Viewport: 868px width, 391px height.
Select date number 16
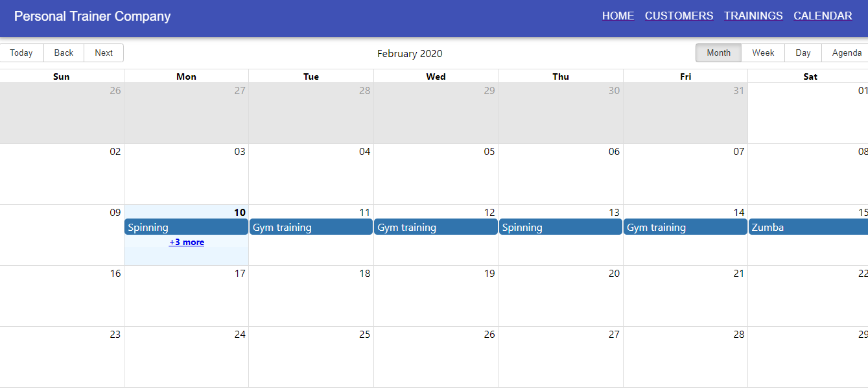pos(115,274)
